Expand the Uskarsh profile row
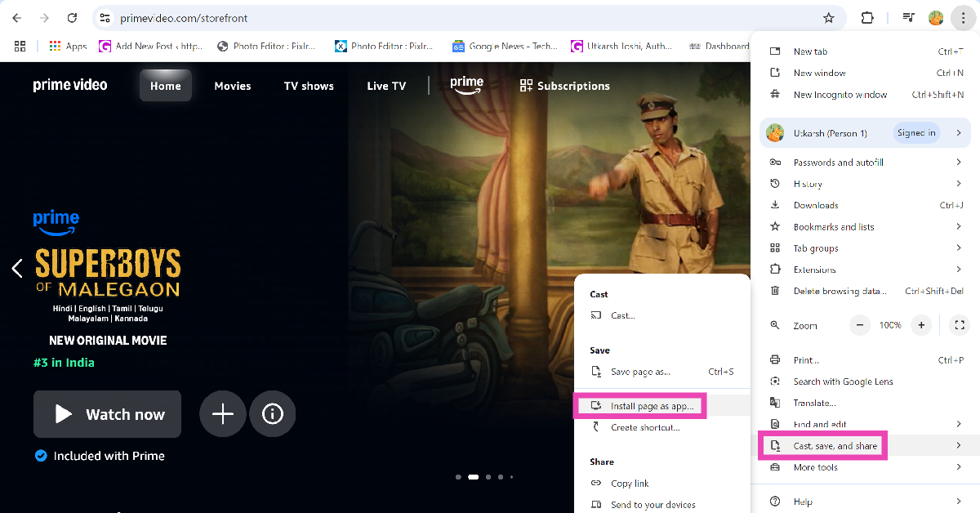The image size is (980, 513). point(866,133)
